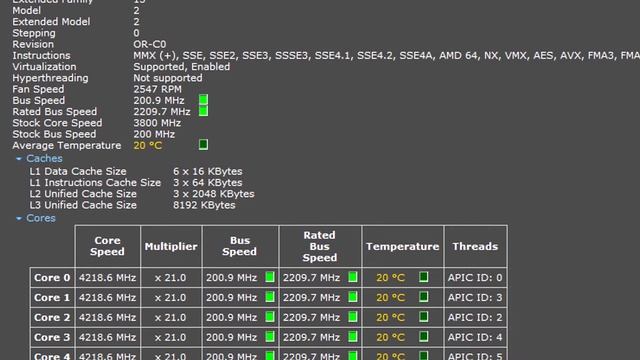The image size is (640, 360).
Task: Click the '3 x 64 KBytes' cache value
Action: point(208,182)
